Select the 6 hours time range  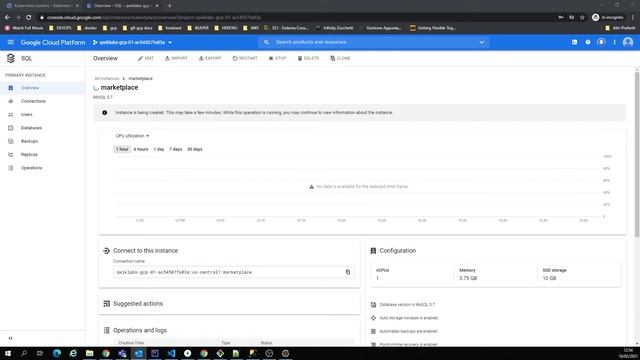141,149
